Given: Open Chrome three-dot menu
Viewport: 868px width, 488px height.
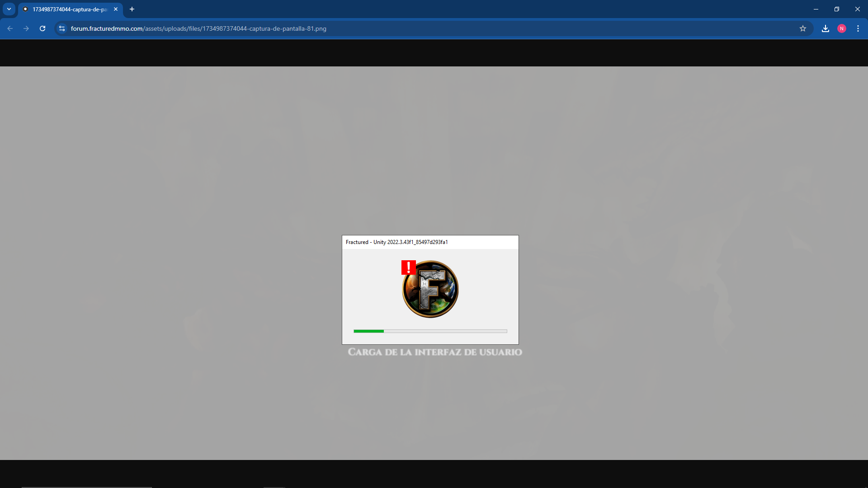Looking at the screenshot, I should 858,28.
